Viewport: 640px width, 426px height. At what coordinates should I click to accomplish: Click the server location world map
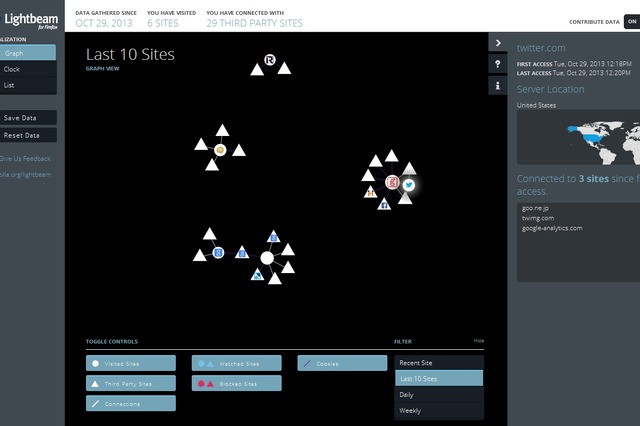578,138
